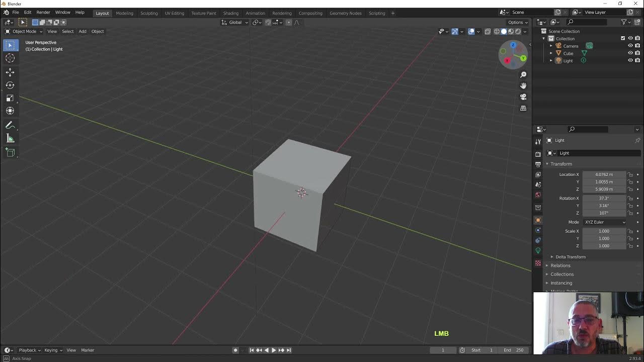Toggle X-ray mode
644x362 pixels.
(x=488, y=31)
